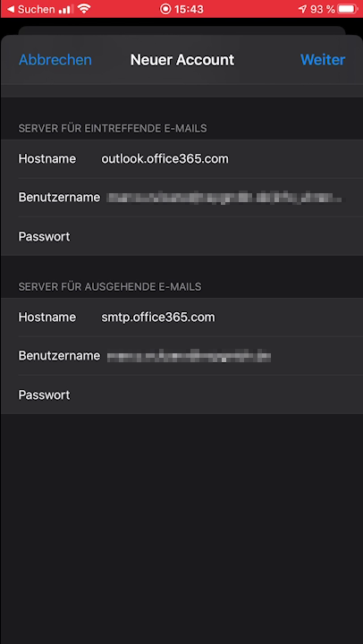Tap the cellular signal bars icon
The width and height of the screenshot is (363, 644).
(64, 9)
